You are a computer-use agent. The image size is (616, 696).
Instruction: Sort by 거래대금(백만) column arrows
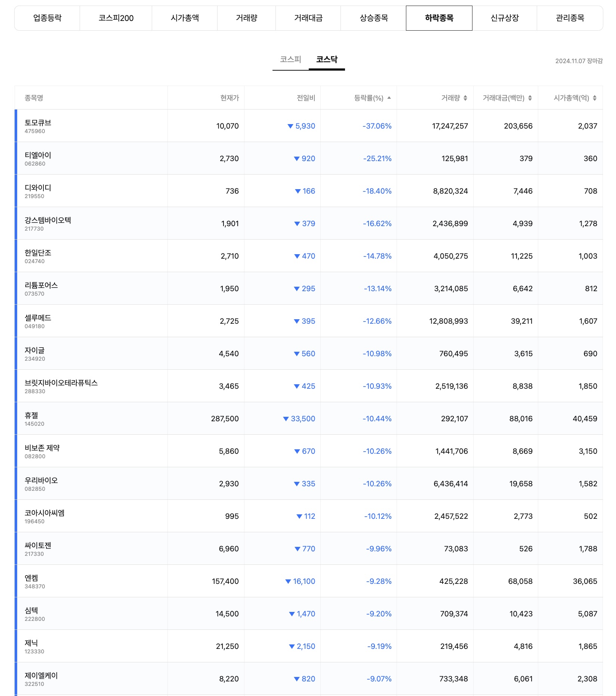[530, 98]
